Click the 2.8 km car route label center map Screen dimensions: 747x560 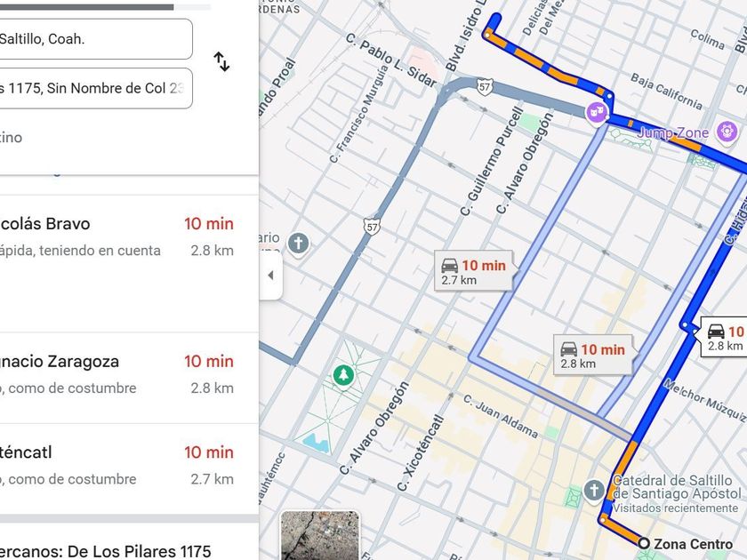pos(593,356)
